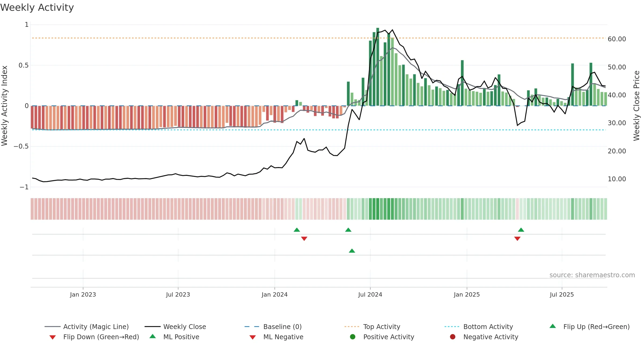
Task: Click the Jul 2024 x-axis tick label
Action: click(370, 294)
